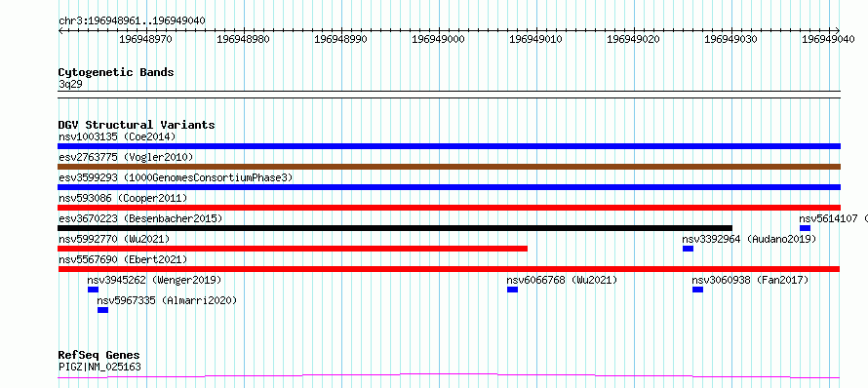
Task: Click ruler position 196949030
Action: pos(730,39)
